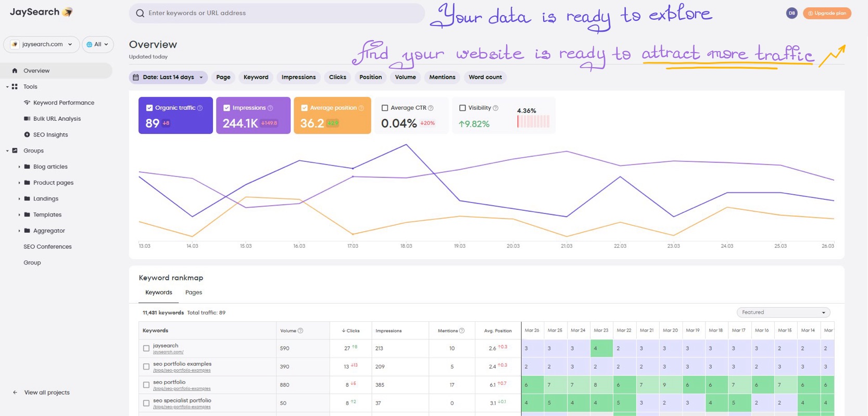Check the seo portfolio row checkbox
This screenshot has height=416, width=868.
(x=146, y=385)
